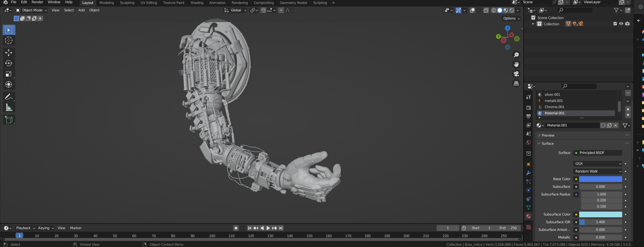644x247 pixels.
Task: Uncheck Collection exclude from view layer checkbox
Action: 615,24
